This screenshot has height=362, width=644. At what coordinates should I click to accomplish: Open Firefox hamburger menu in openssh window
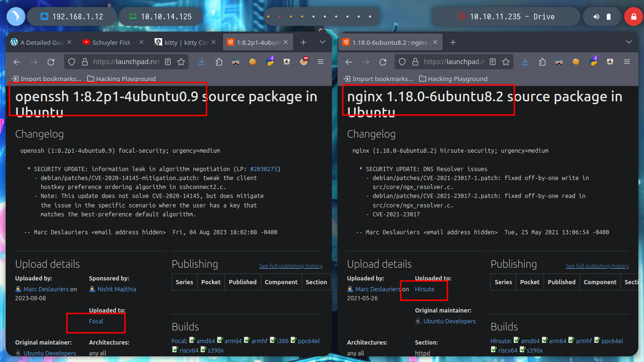click(321, 62)
